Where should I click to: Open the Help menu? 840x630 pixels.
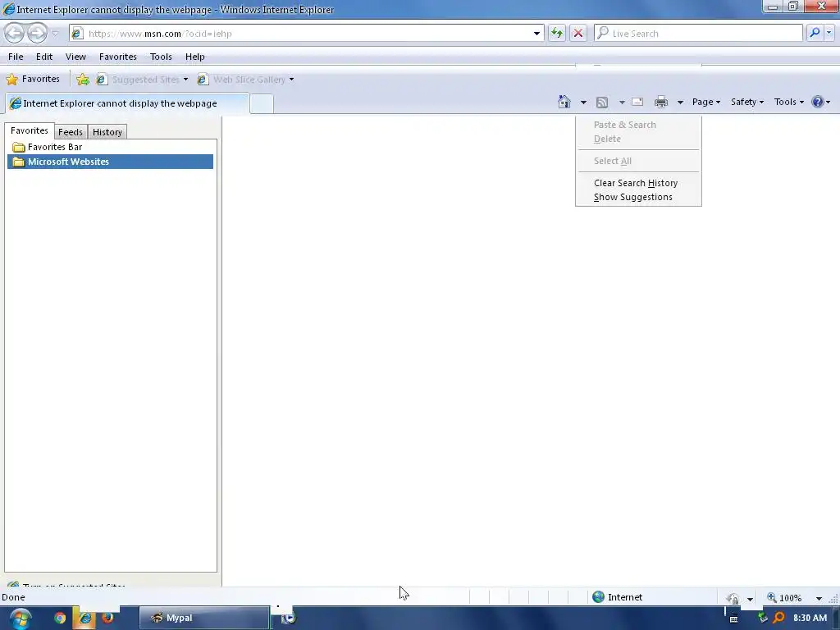[195, 57]
